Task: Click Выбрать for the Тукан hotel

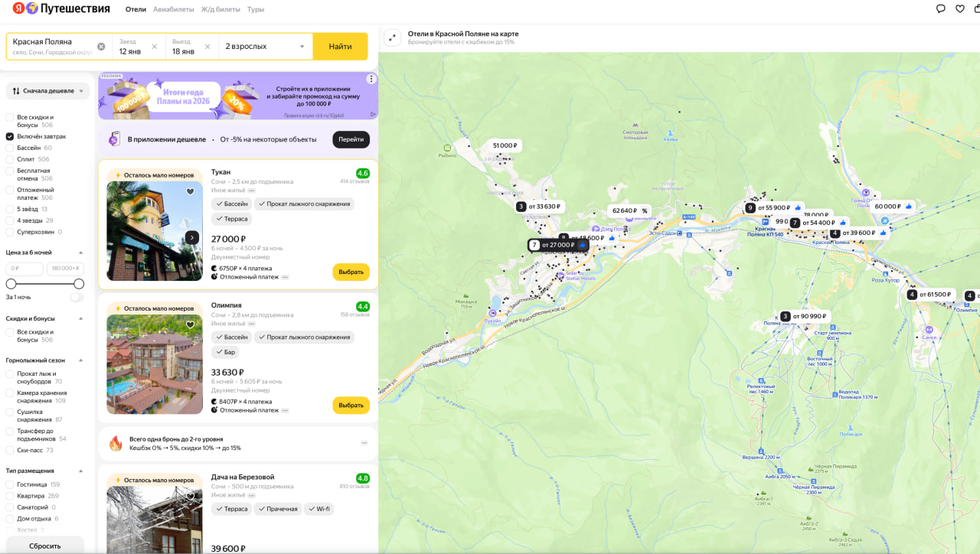Action: click(351, 272)
